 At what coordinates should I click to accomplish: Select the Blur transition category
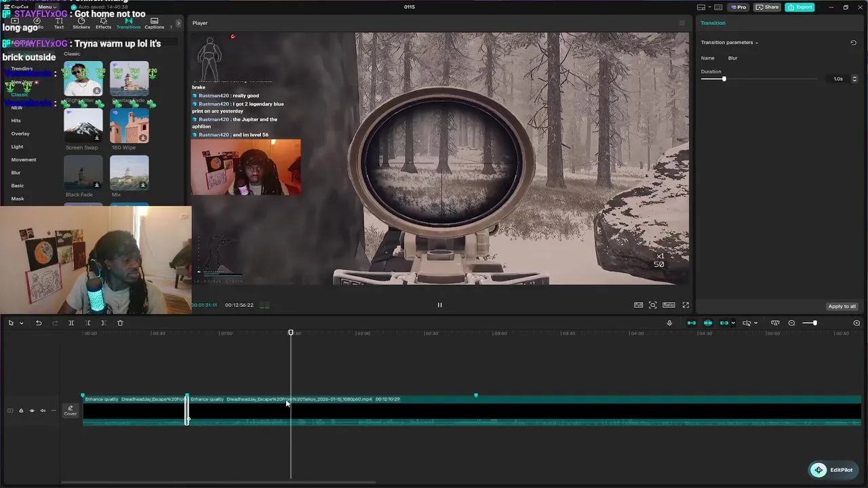(16, 172)
